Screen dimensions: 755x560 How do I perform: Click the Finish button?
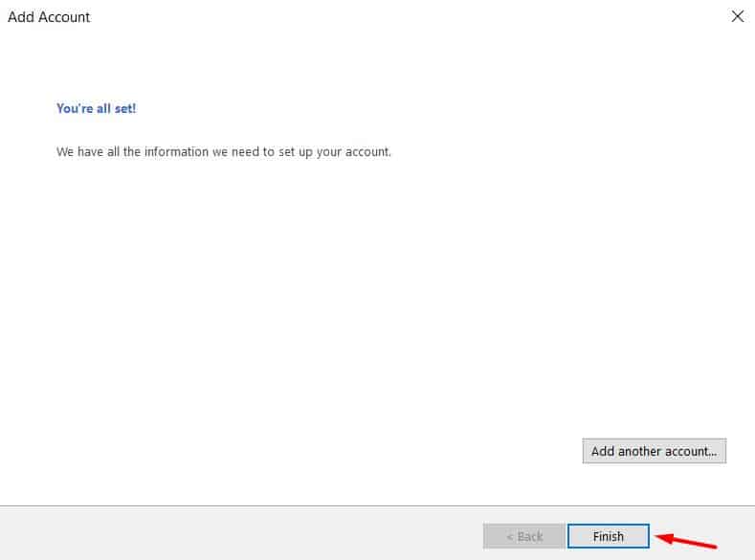click(609, 536)
